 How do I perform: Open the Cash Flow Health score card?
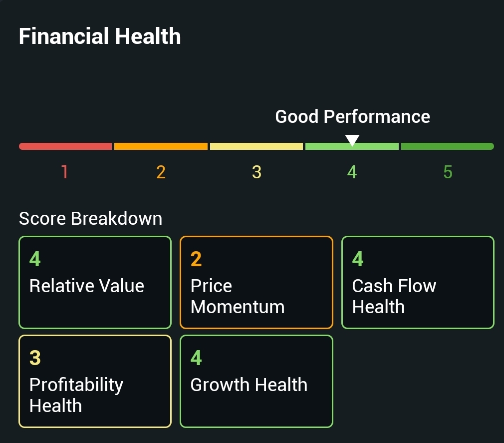pos(418,282)
